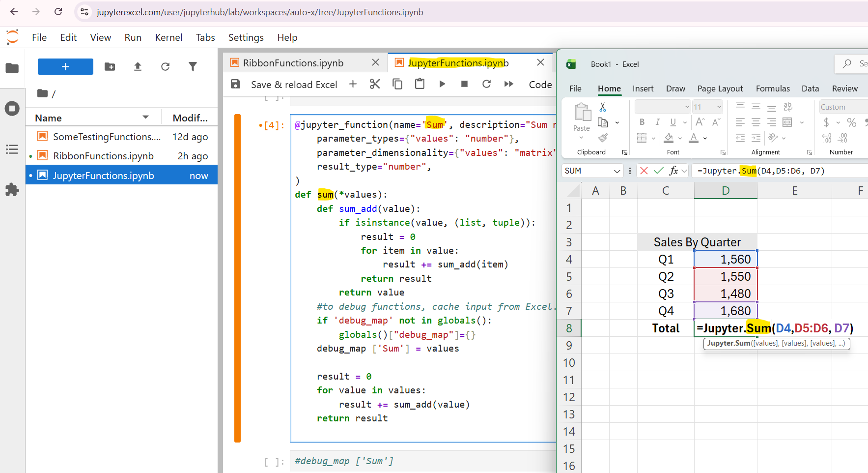The height and width of the screenshot is (473, 868).
Task: Open the Excel Formulas ribbon tab
Action: (x=773, y=89)
